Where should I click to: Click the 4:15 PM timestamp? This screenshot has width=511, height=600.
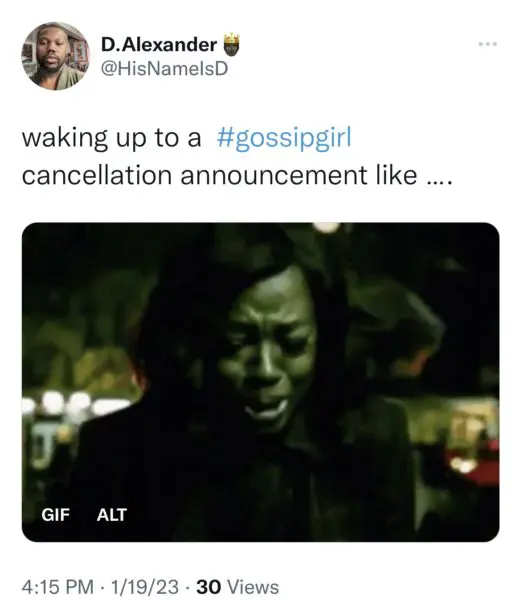click(x=57, y=587)
